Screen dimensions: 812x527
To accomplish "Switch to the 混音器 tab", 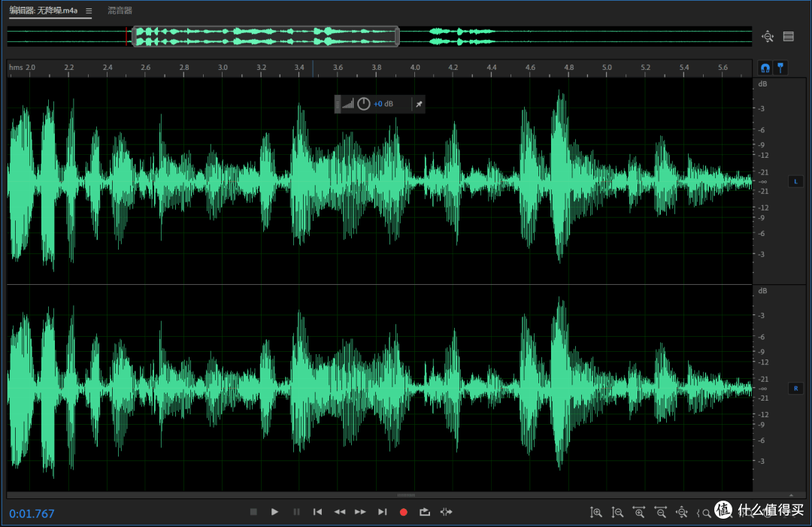I will coord(120,11).
